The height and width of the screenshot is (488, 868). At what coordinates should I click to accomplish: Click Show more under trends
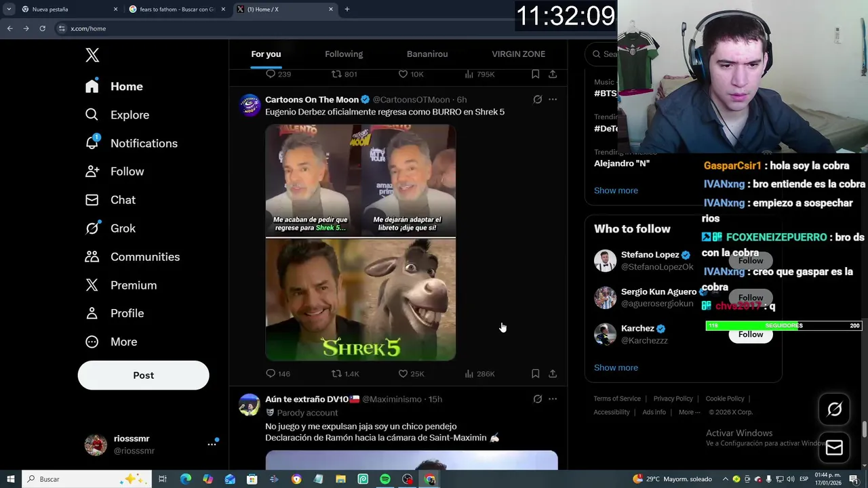tap(616, 190)
